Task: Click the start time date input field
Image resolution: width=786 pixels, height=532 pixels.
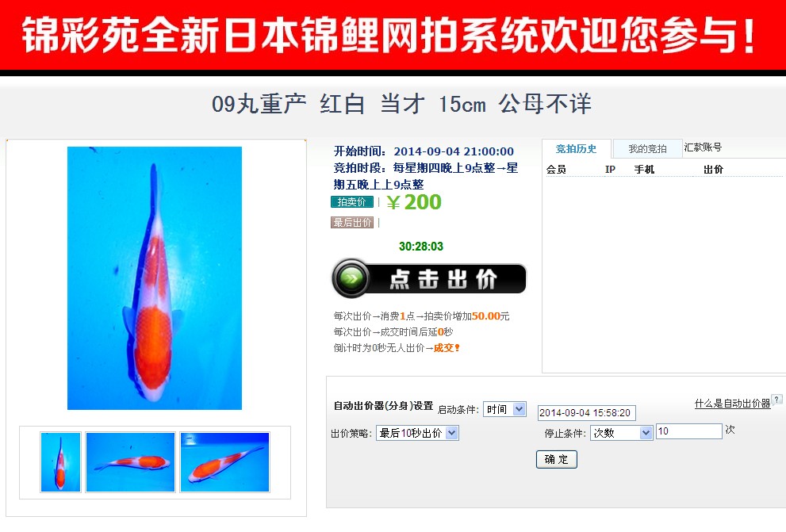Action: tap(586, 413)
